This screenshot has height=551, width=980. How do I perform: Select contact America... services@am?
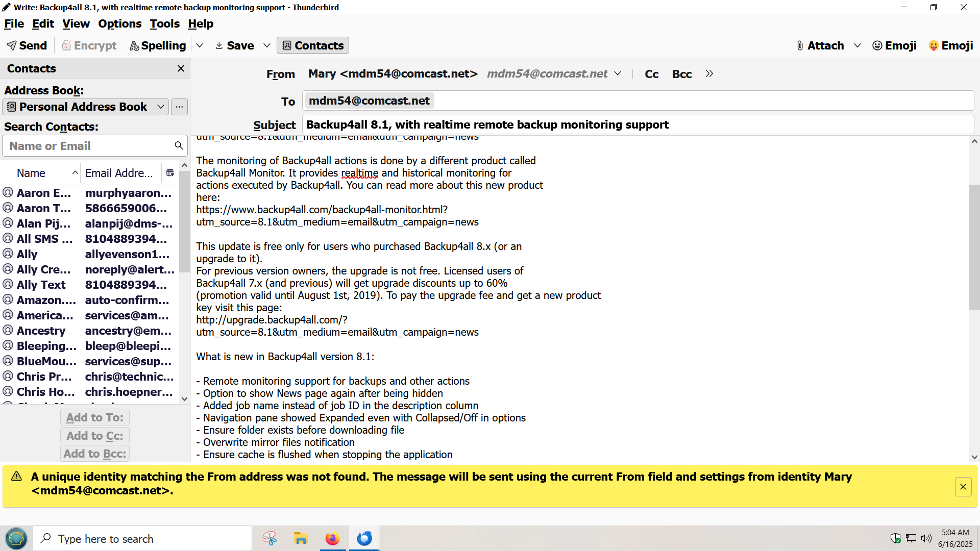tap(89, 315)
